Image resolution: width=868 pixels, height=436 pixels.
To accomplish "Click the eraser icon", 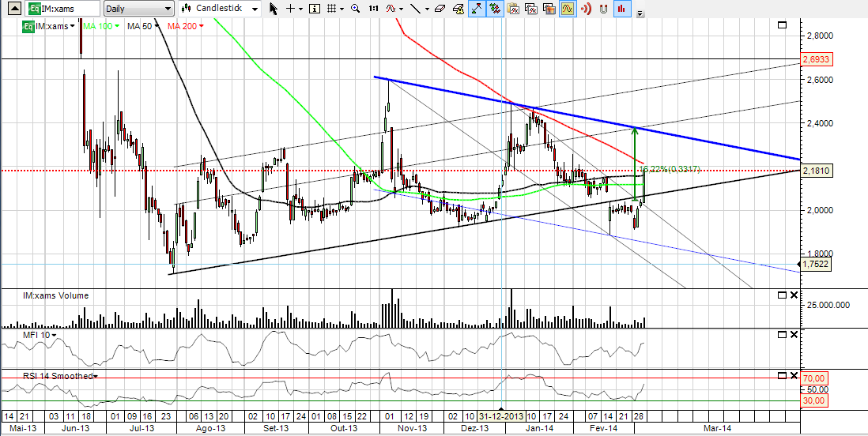I will [x=440, y=9].
